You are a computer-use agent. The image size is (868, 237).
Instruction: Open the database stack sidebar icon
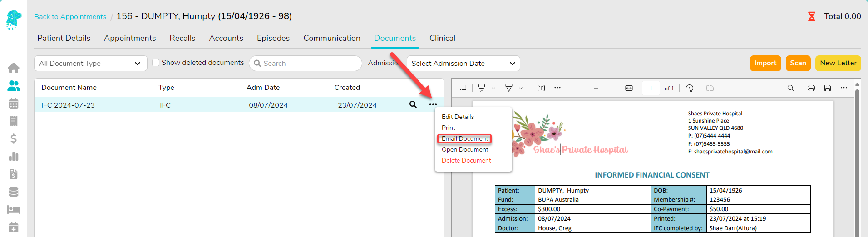14,192
